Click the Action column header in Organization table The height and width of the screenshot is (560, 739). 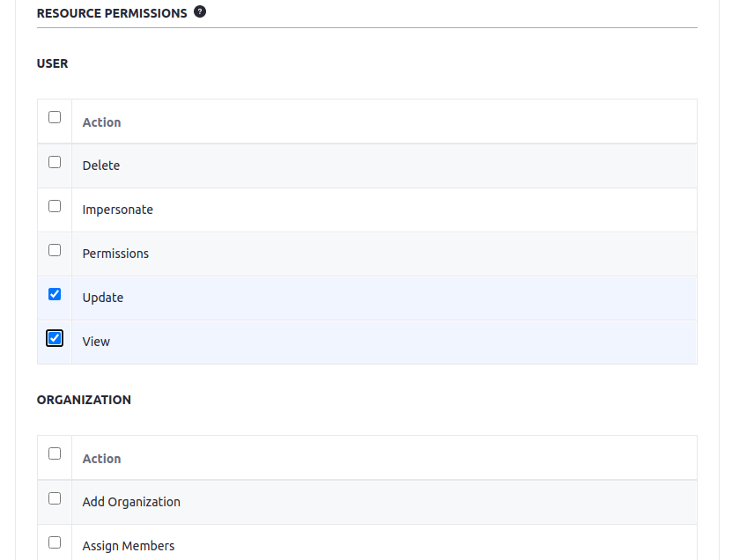(101, 459)
